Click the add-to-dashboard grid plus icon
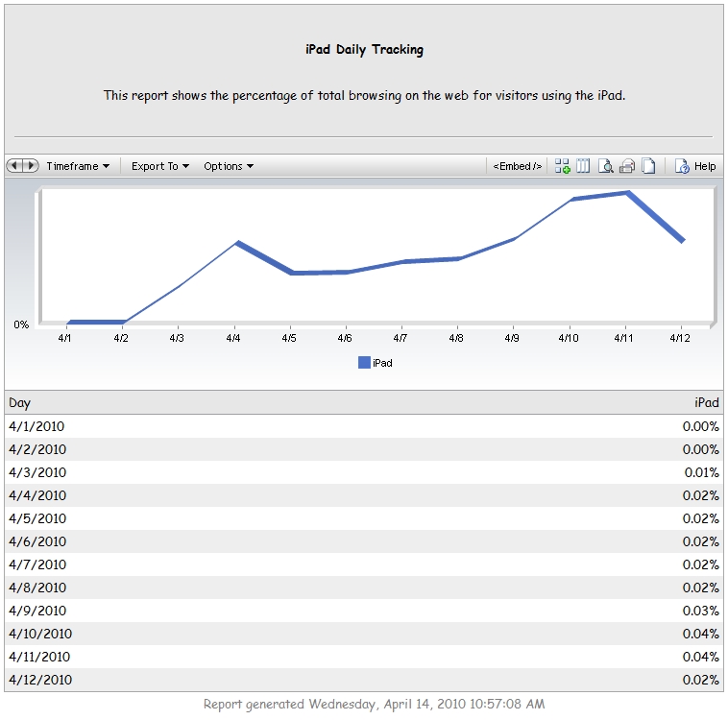Image resolution: width=728 pixels, height=720 pixels. (562, 166)
